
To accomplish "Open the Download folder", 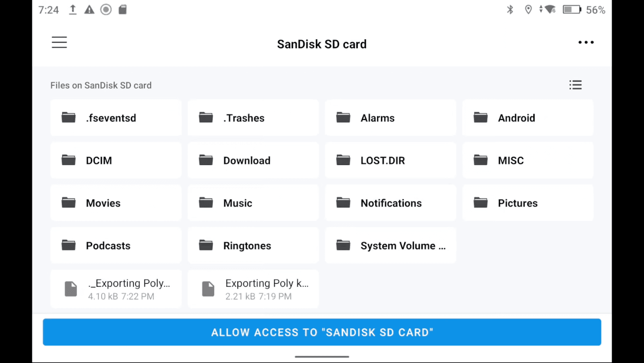I will click(253, 160).
